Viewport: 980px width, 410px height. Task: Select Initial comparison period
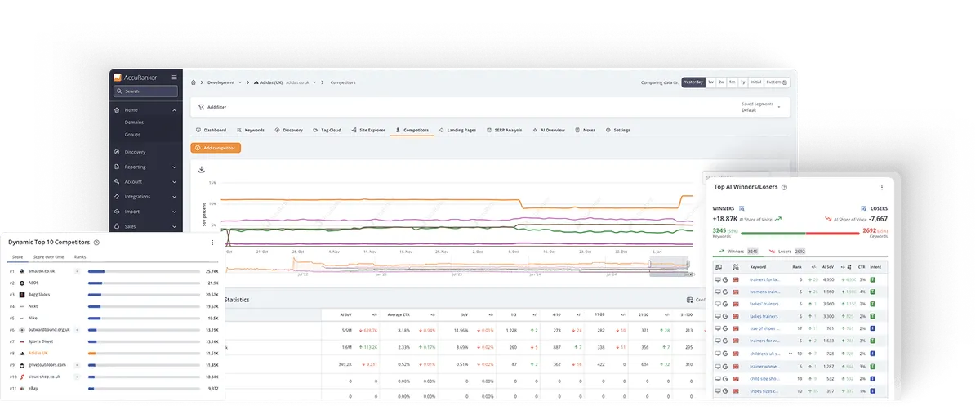click(756, 82)
